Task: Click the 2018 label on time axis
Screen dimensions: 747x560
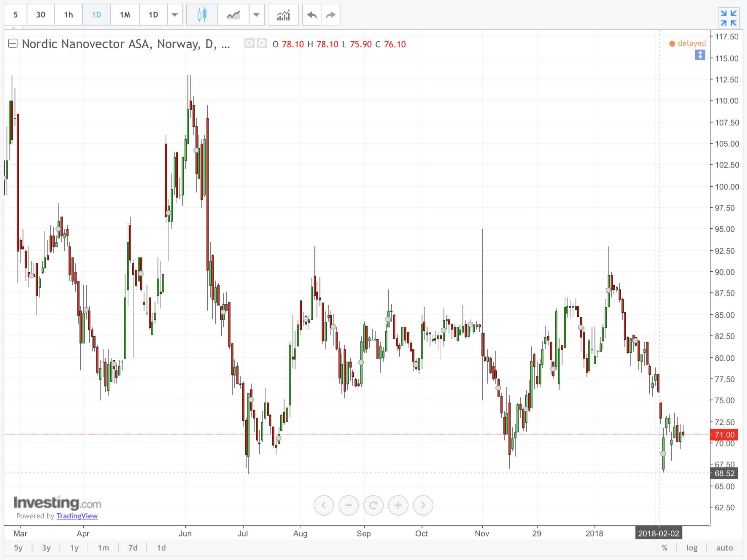Action: click(594, 533)
